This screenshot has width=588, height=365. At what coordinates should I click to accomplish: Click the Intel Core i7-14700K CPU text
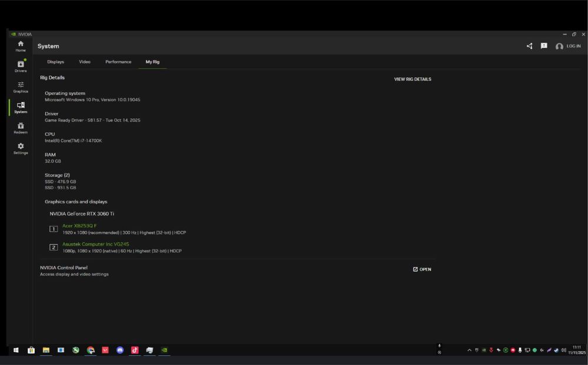tap(73, 140)
